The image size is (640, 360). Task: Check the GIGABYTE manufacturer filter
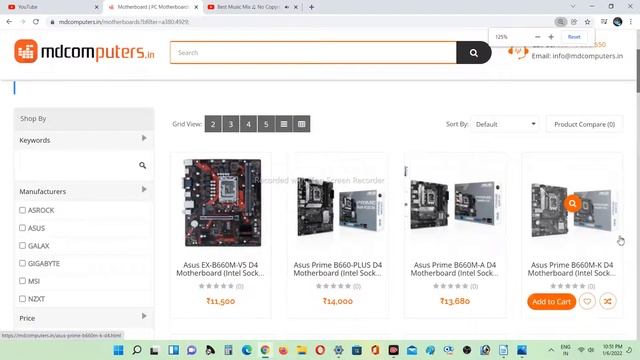coord(22,263)
